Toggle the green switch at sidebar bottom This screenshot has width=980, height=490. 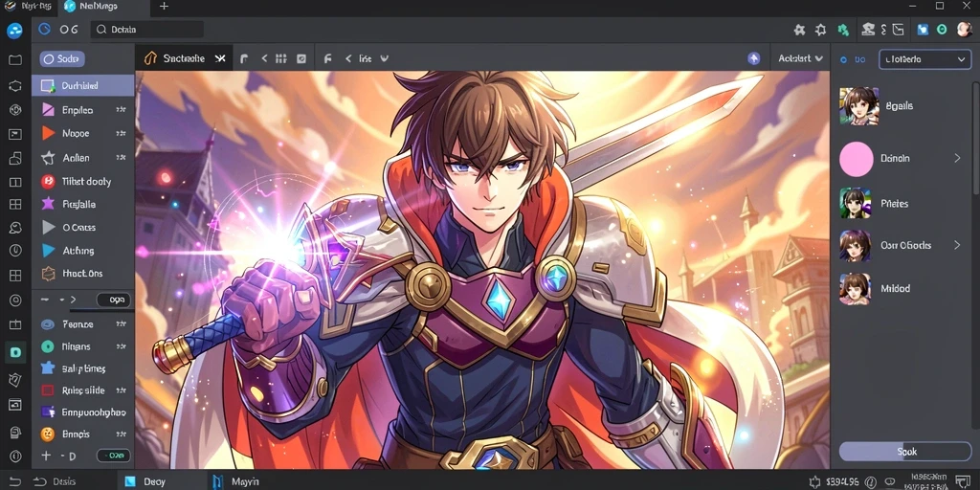[x=114, y=456]
